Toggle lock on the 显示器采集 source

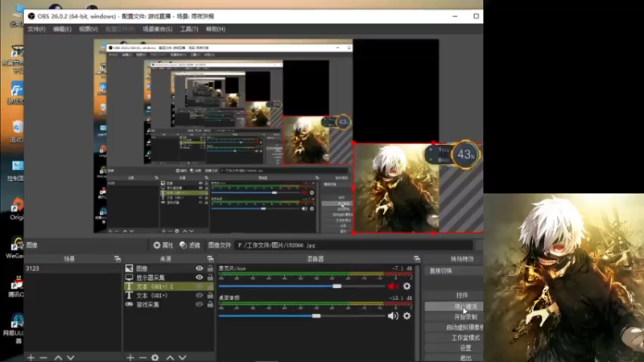pyautogui.click(x=210, y=278)
